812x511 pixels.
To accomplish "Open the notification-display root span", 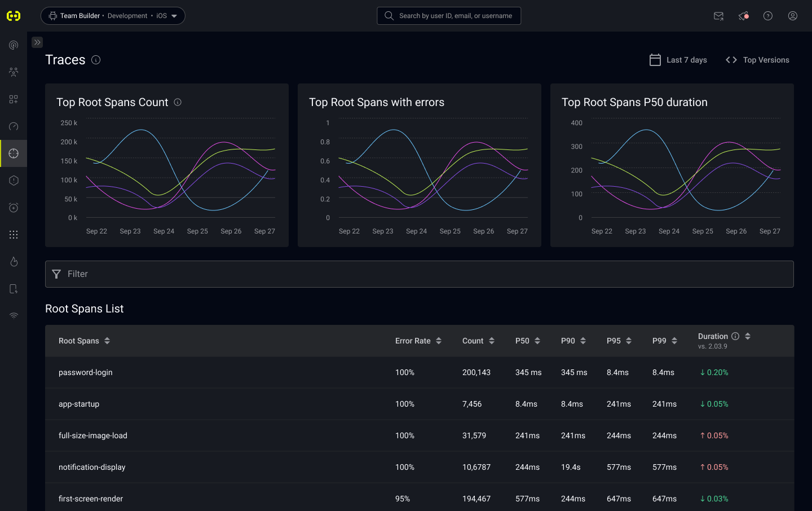I will [92, 467].
